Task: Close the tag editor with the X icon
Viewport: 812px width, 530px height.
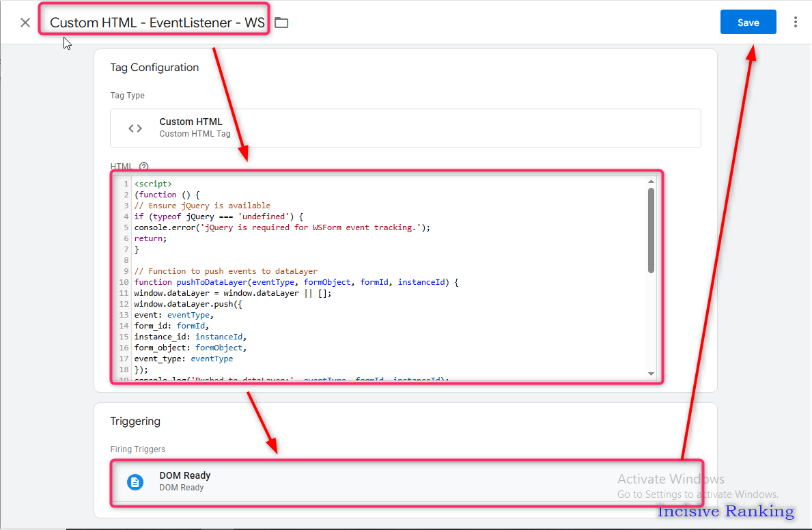Action: pos(25,23)
